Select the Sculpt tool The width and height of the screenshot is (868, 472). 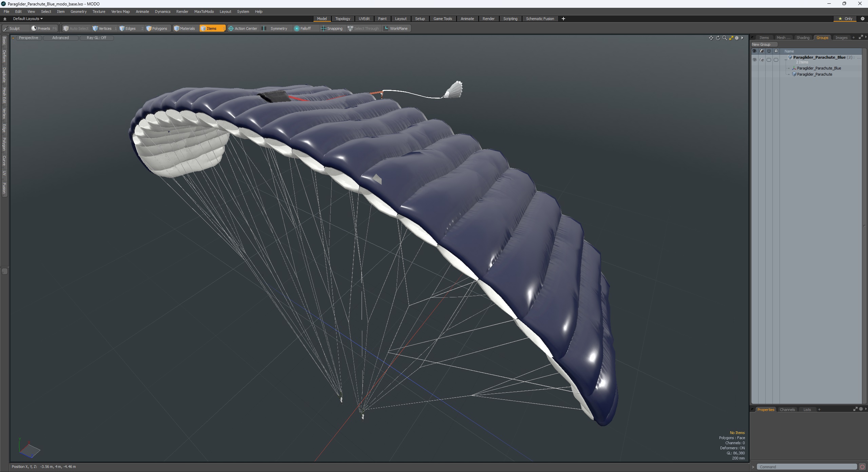pos(15,28)
